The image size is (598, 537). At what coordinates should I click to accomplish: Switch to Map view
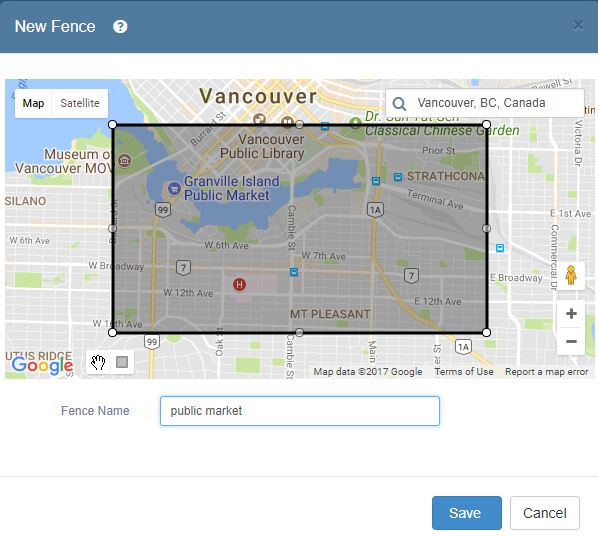click(x=33, y=103)
